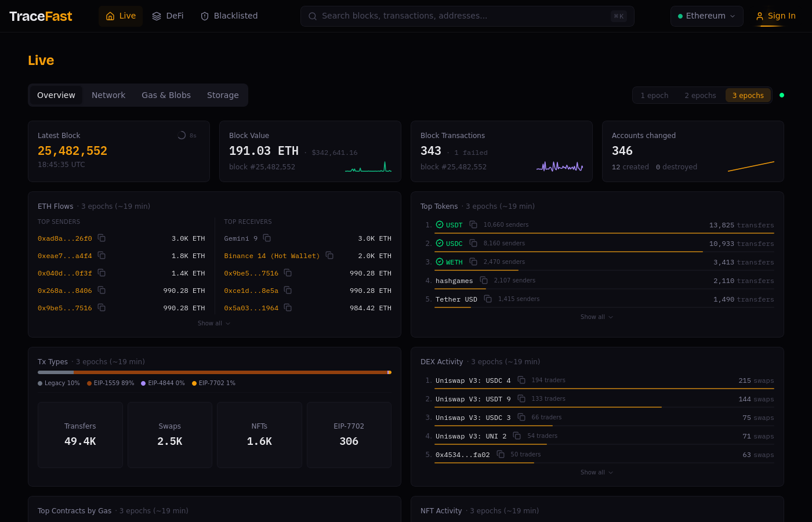
Task: Copy receiver address 0xce1d...8e5a
Action: 288,291
